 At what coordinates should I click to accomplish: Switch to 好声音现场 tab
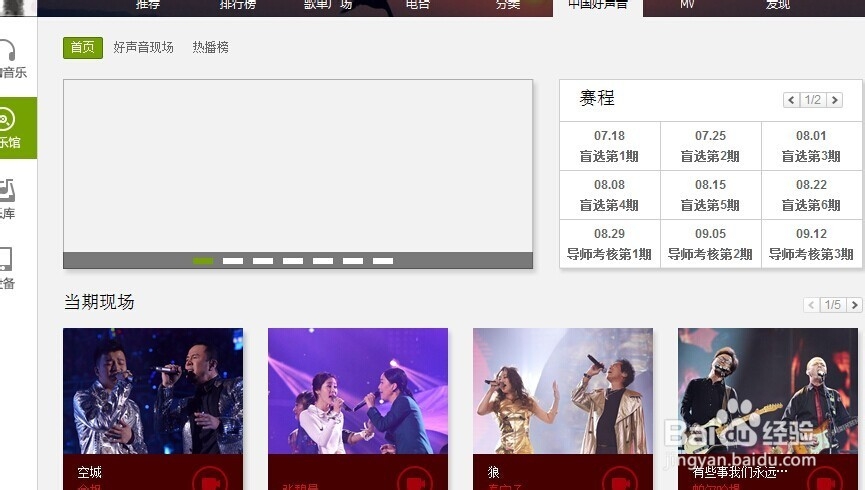point(143,47)
